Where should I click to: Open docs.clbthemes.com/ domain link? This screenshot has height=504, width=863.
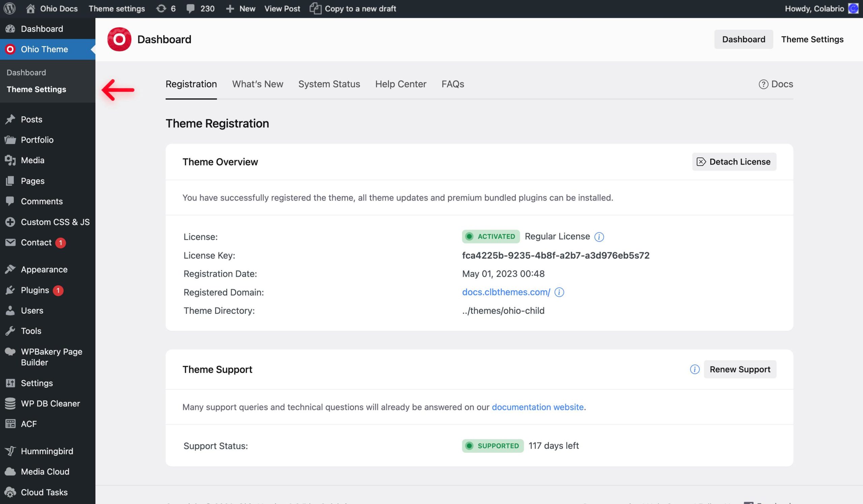(506, 292)
